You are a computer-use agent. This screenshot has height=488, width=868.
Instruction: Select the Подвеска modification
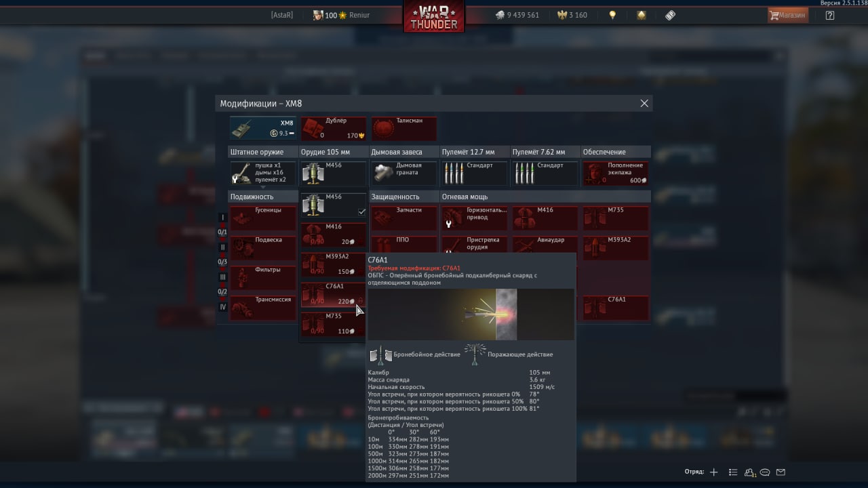click(x=263, y=248)
